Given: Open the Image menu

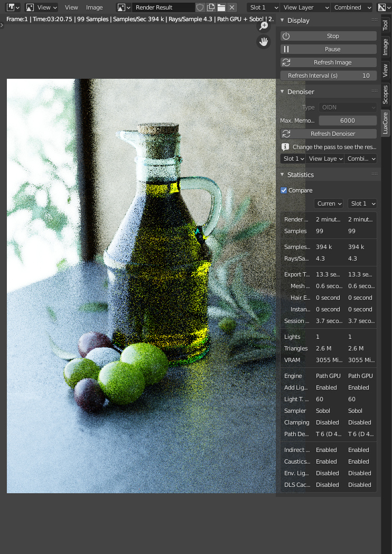Looking at the screenshot, I should coord(94,7).
